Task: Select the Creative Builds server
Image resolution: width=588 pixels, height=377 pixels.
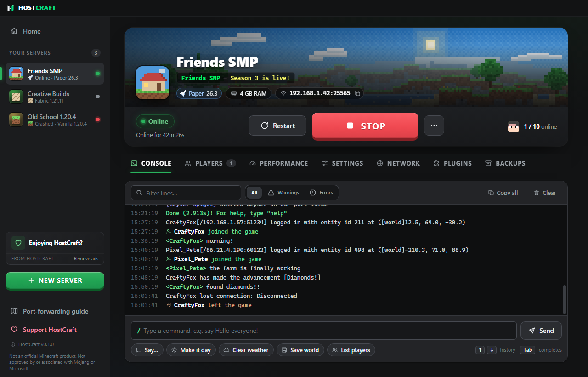Action: click(55, 97)
